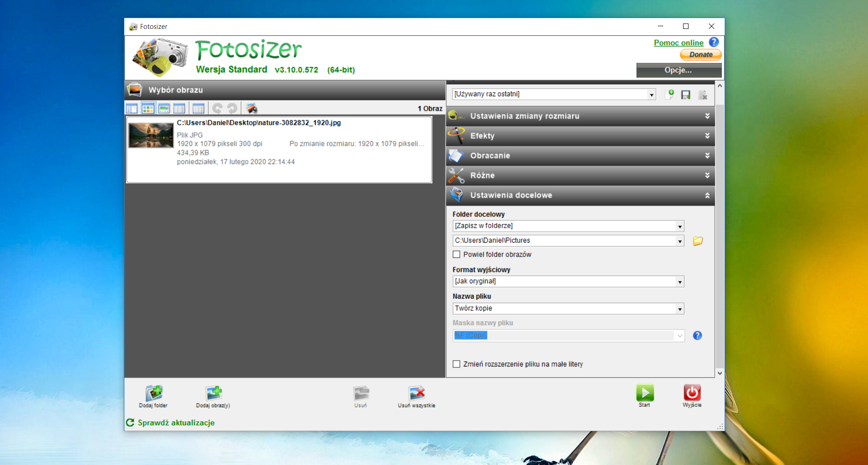Screen dimensions: 868x465
Task: Click the save profile floppy disk icon
Action: pyautogui.click(x=686, y=95)
